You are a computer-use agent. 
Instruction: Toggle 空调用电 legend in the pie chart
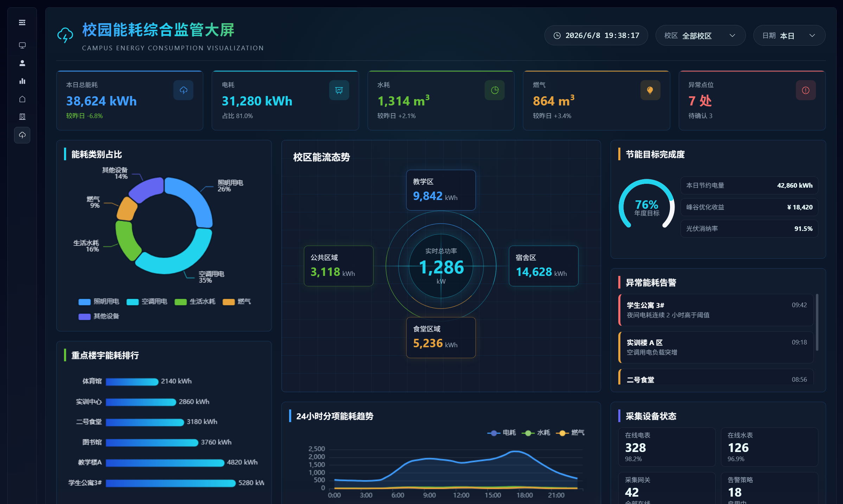147,302
